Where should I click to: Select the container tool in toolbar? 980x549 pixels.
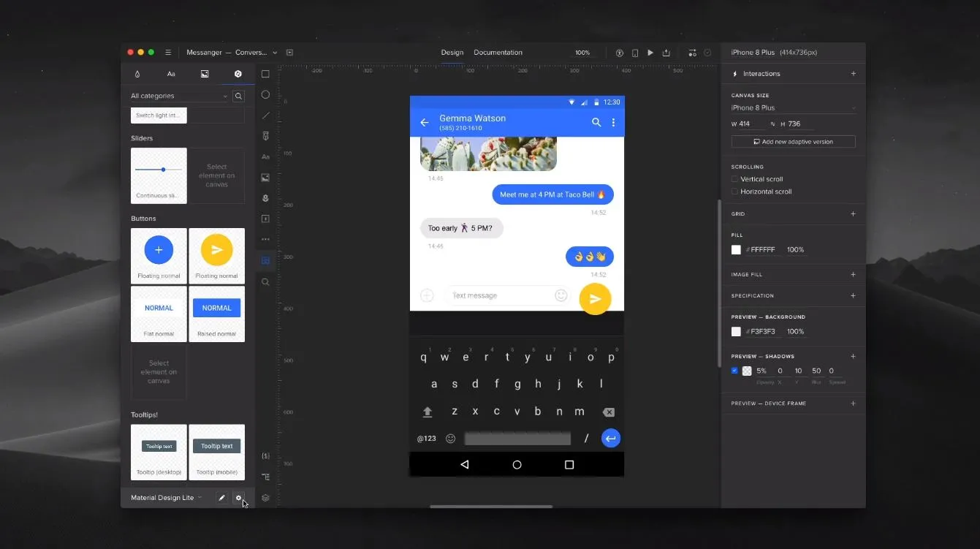265,219
